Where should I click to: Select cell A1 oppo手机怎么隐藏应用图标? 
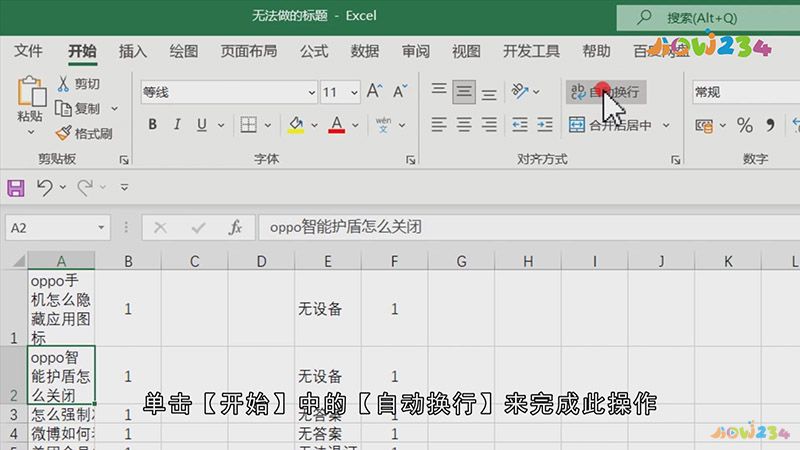click(61, 308)
